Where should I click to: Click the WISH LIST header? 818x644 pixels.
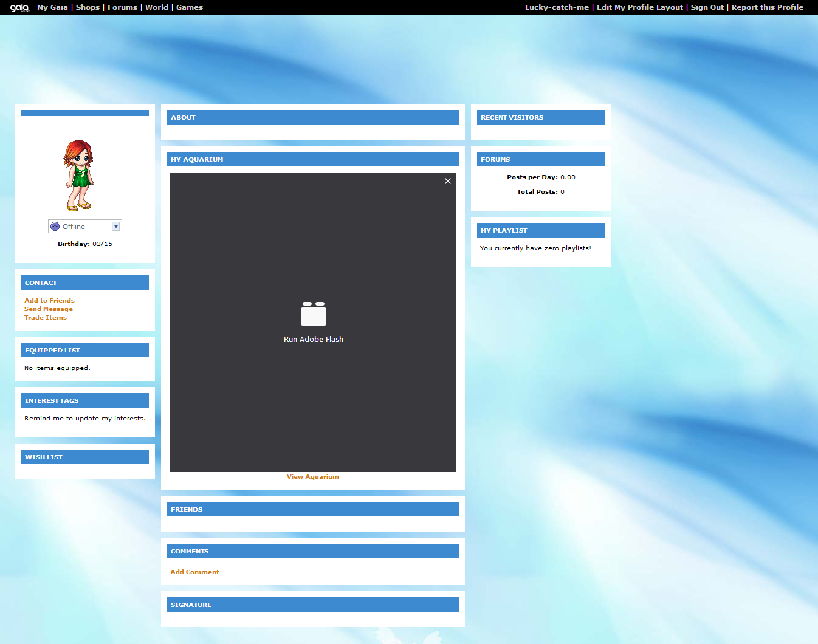[x=85, y=457]
